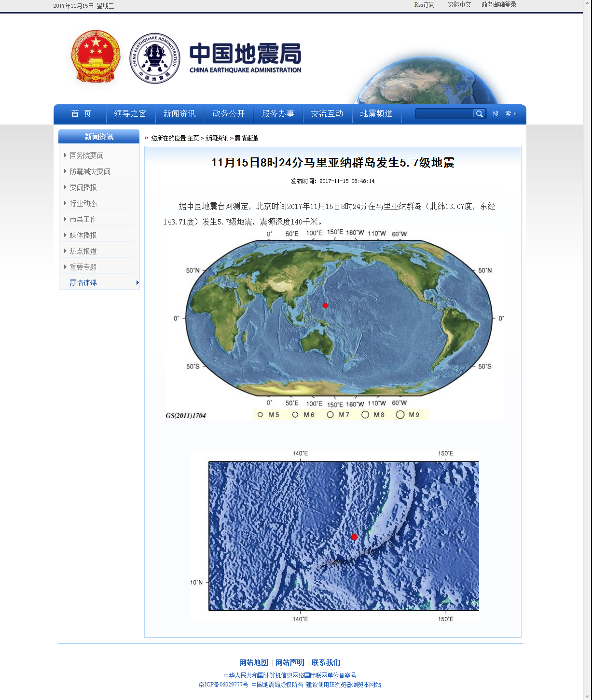Click the red epicenter dot on world map
The height and width of the screenshot is (700, 592).
(325, 306)
